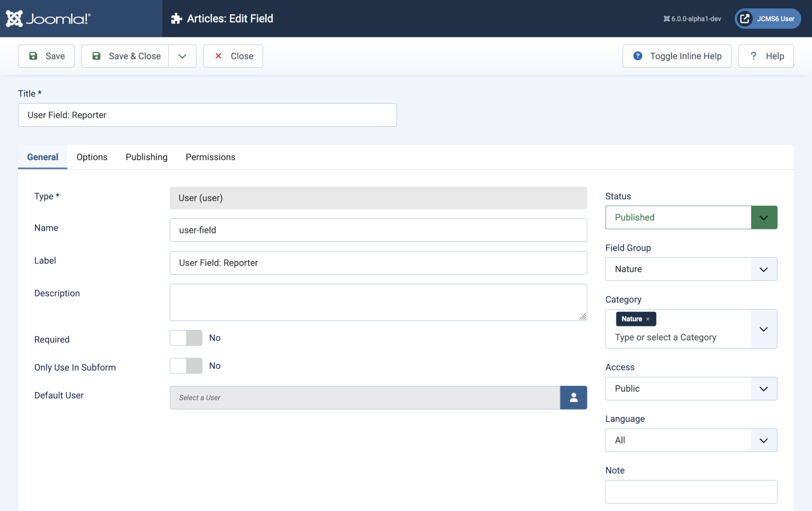Open the Save & Close split-button dropdown

[x=182, y=56]
